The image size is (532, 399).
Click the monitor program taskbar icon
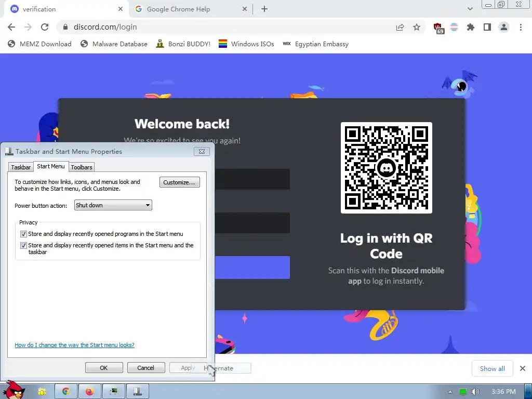114,392
